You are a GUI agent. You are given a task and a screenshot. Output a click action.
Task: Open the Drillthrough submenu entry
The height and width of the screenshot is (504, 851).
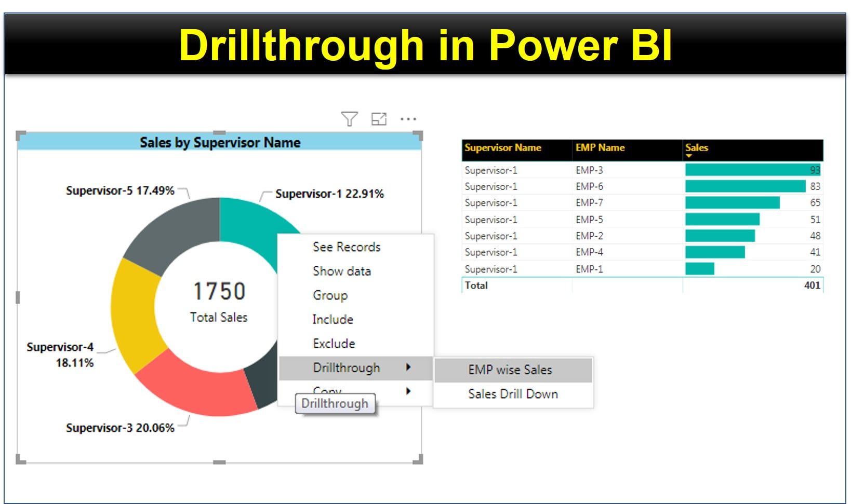(356, 368)
